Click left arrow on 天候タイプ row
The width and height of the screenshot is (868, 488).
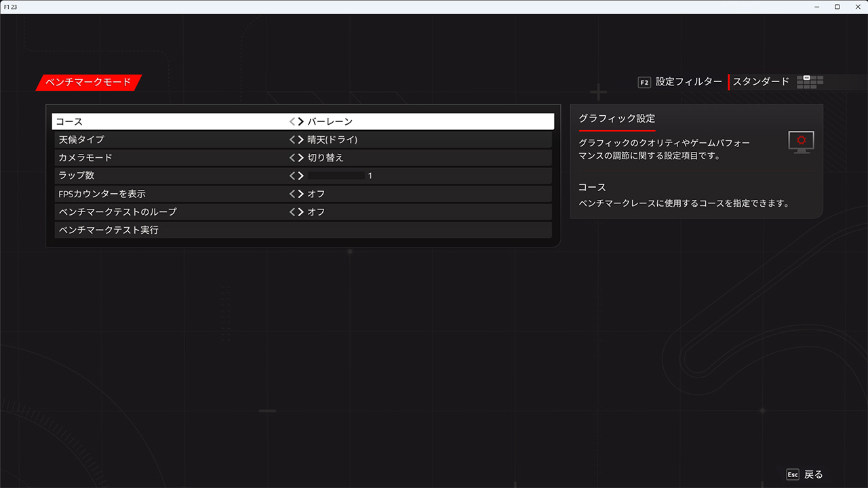(292, 140)
